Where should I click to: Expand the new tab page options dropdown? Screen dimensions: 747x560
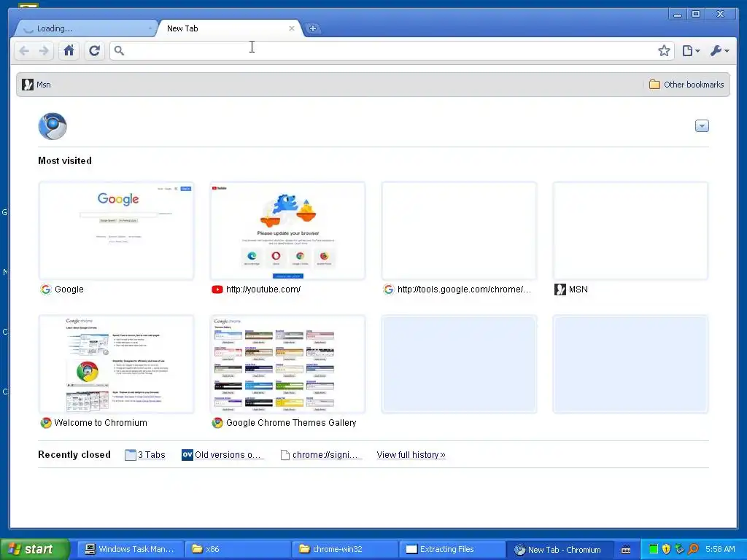click(702, 125)
